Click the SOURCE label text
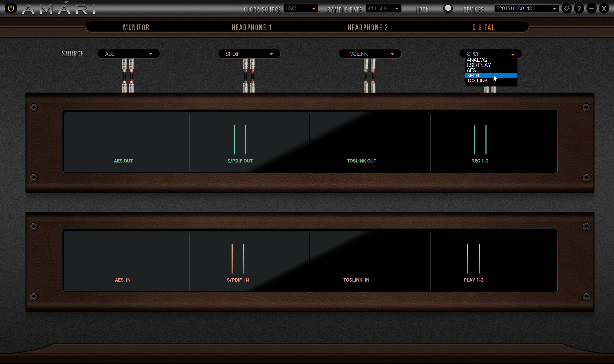This screenshot has height=364, width=614. [x=73, y=54]
